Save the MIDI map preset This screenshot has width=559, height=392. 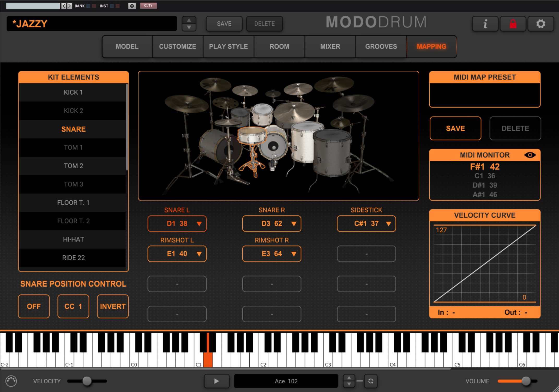coord(455,128)
